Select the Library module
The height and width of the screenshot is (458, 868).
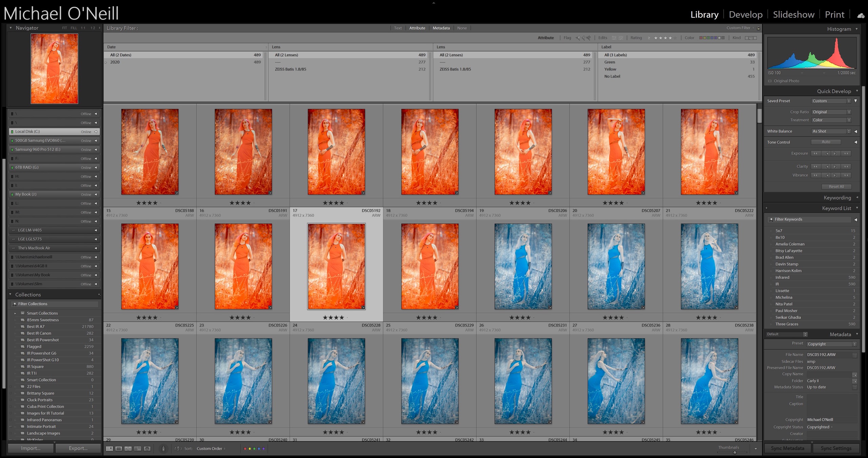(x=704, y=15)
